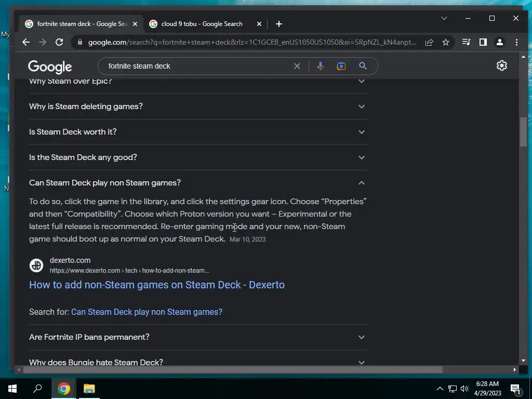This screenshot has width=532, height=399.
Task: Open volume control tray icon
Action: pos(464,389)
